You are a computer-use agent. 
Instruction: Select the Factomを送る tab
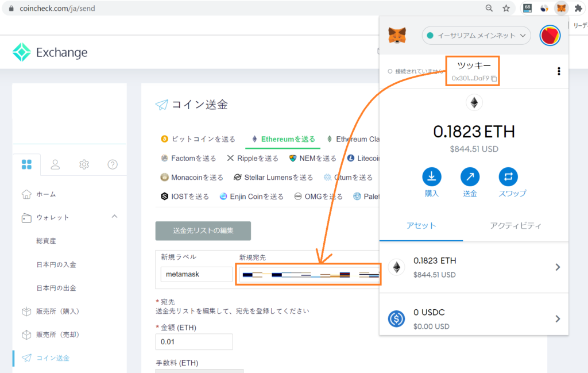point(188,159)
